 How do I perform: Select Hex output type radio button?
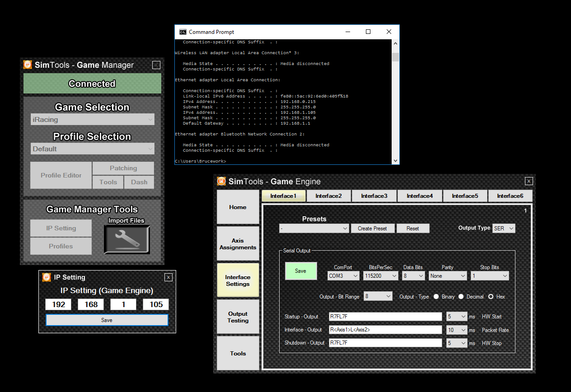pyautogui.click(x=491, y=297)
